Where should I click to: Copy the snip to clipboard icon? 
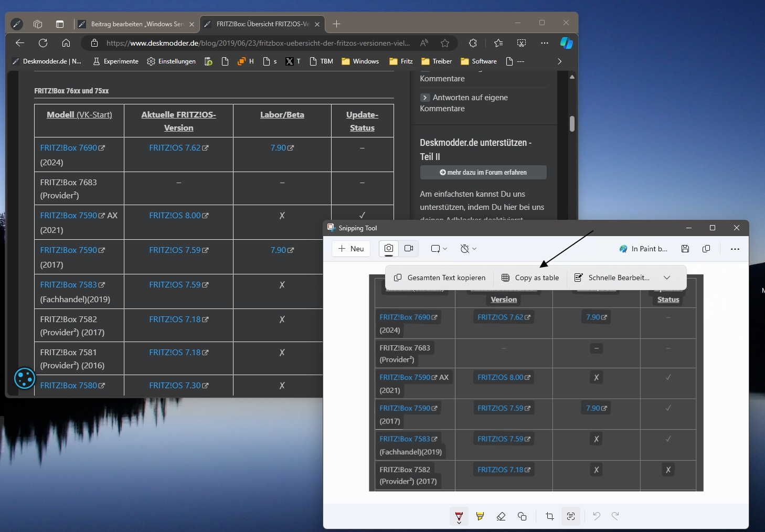(706, 249)
